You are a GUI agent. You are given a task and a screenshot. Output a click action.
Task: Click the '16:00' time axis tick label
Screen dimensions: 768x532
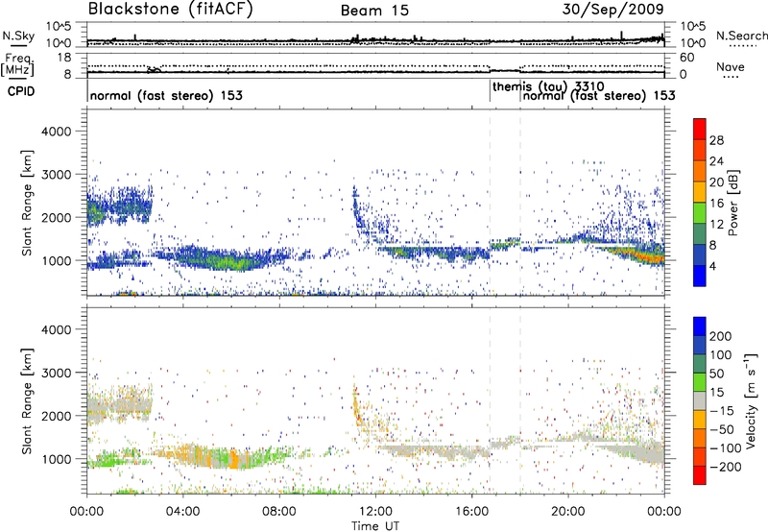(471, 512)
